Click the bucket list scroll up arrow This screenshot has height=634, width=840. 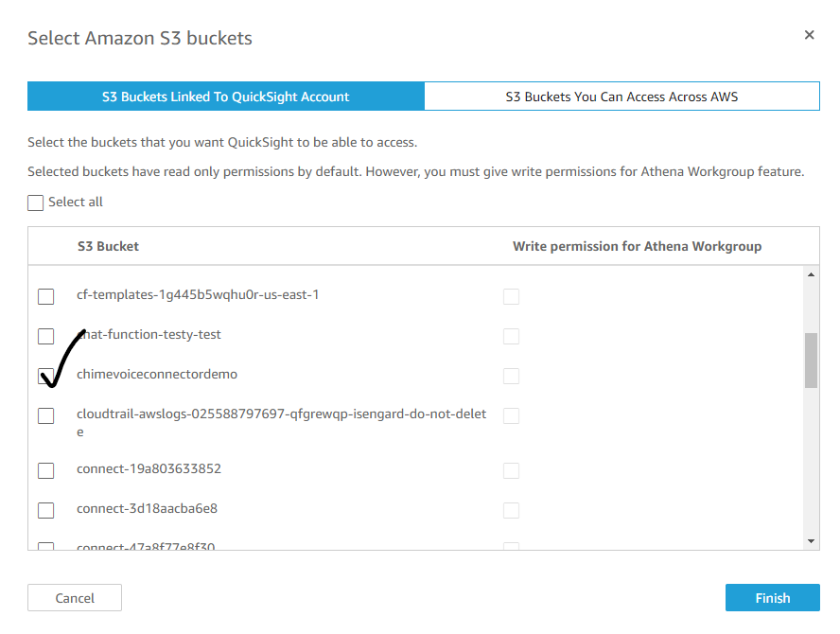pyautogui.click(x=811, y=274)
